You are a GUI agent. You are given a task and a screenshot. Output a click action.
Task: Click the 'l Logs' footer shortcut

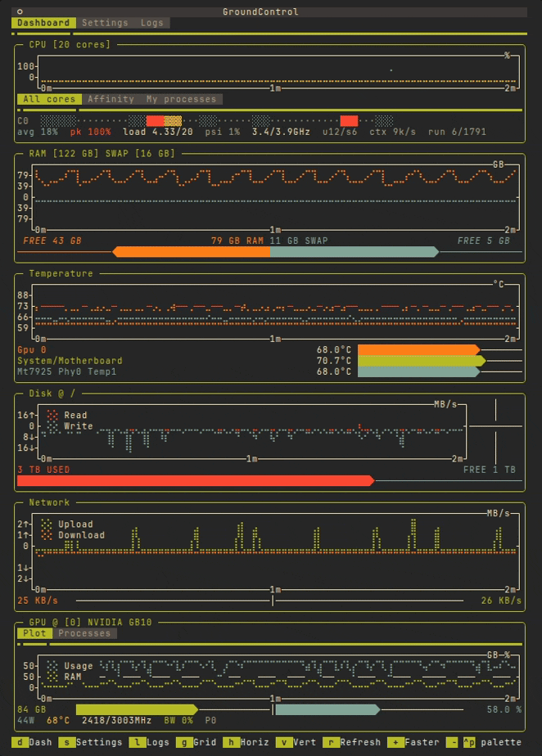149,742
